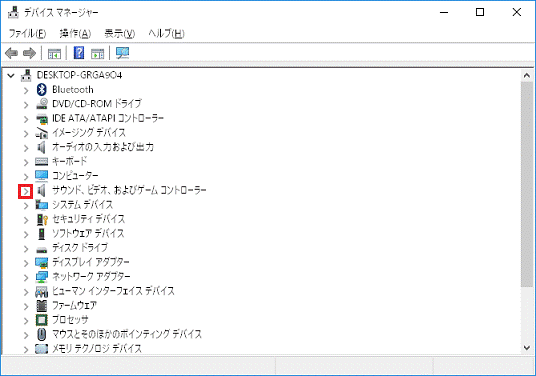Click the sound controllers speaker icon

tap(42, 190)
